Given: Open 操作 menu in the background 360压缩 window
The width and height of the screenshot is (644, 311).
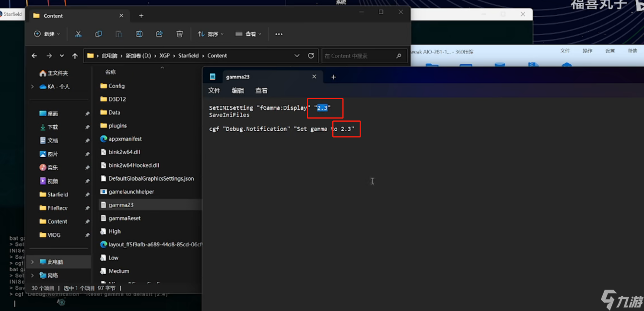Looking at the screenshot, I should click(587, 51).
